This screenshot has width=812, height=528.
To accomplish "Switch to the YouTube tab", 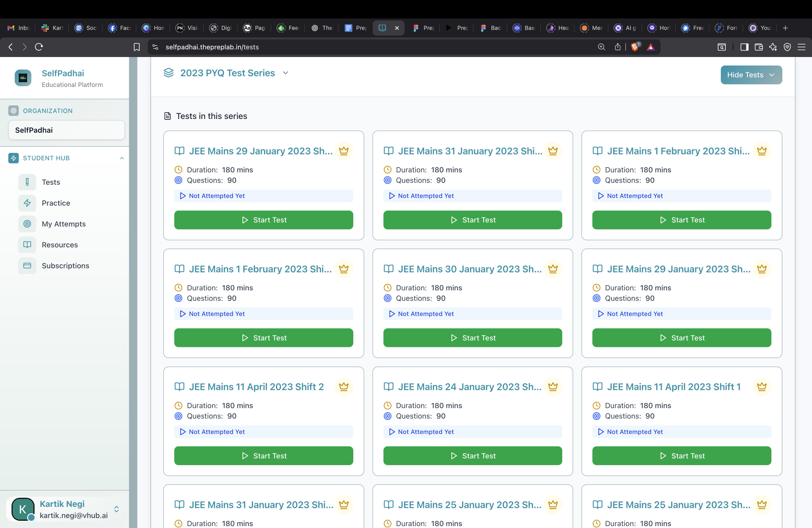I will click(760, 28).
